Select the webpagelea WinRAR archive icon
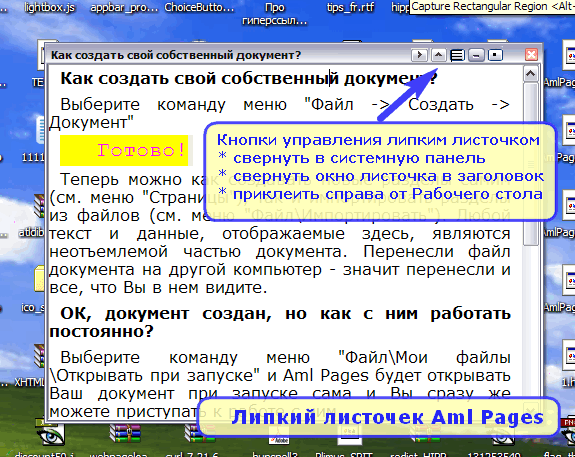Image resolution: width=575 pixels, height=457 pixels. tap(125, 434)
